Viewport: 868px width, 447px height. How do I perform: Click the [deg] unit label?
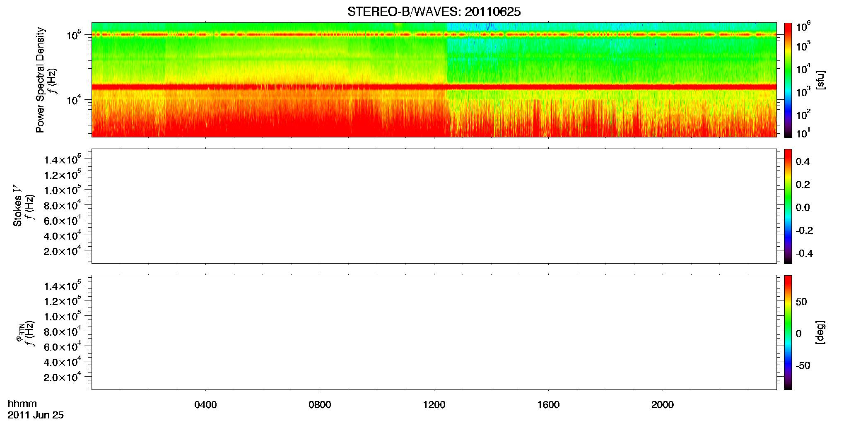tap(820, 332)
